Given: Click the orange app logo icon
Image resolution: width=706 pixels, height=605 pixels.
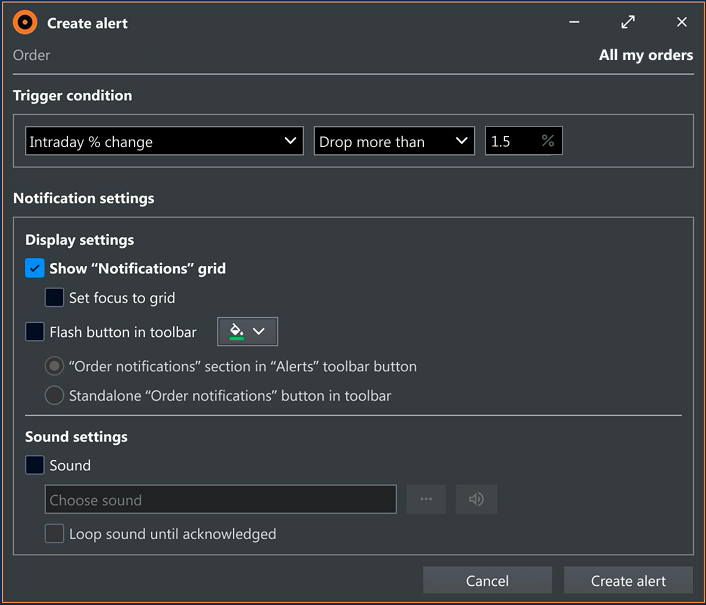Looking at the screenshot, I should [x=25, y=23].
